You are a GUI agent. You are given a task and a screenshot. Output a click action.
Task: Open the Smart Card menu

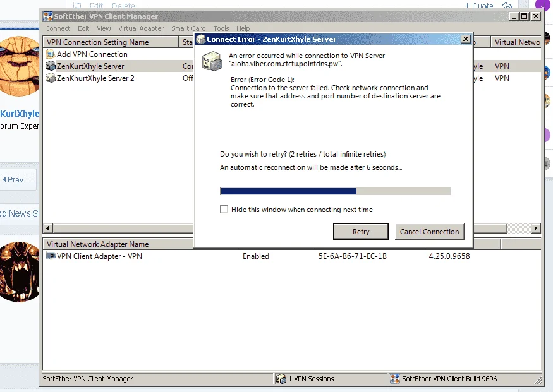(188, 28)
